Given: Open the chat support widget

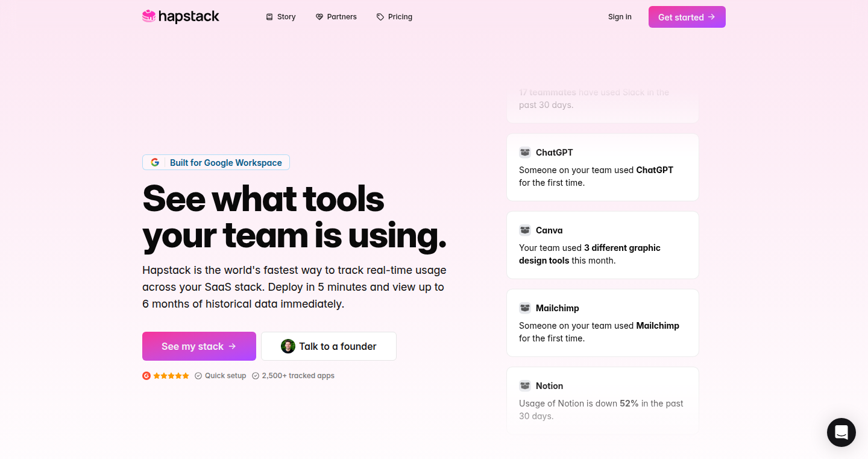Looking at the screenshot, I should (841, 432).
